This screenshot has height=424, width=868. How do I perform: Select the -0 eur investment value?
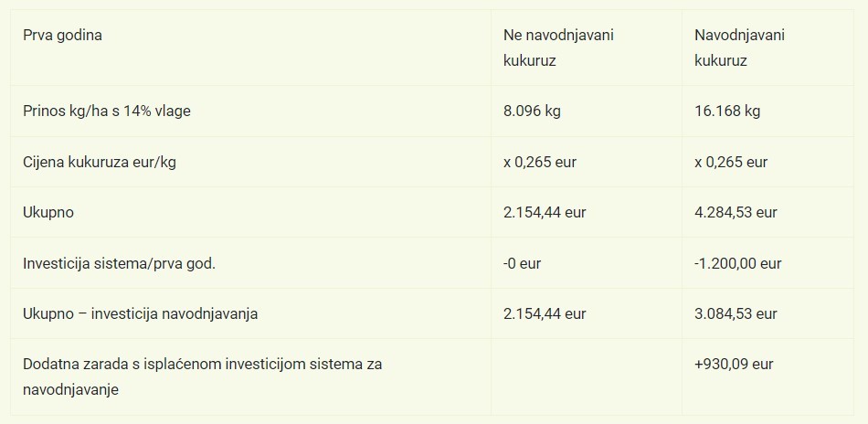pos(522,263)
